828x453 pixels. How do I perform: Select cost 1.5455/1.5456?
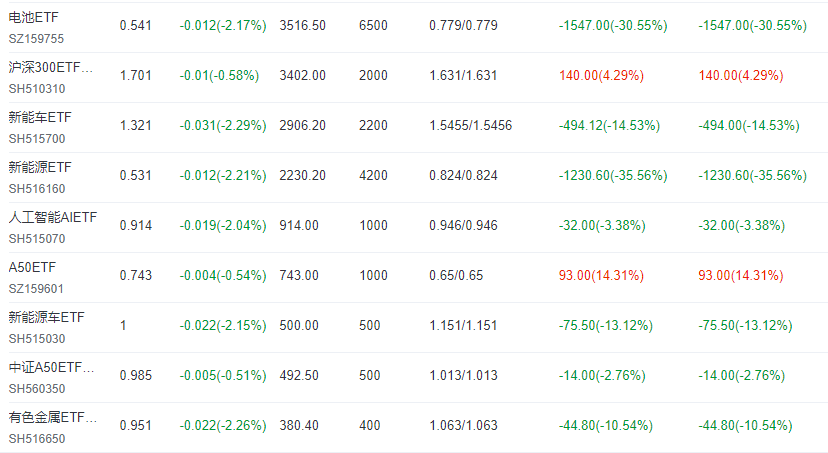(x=471, y=126)
